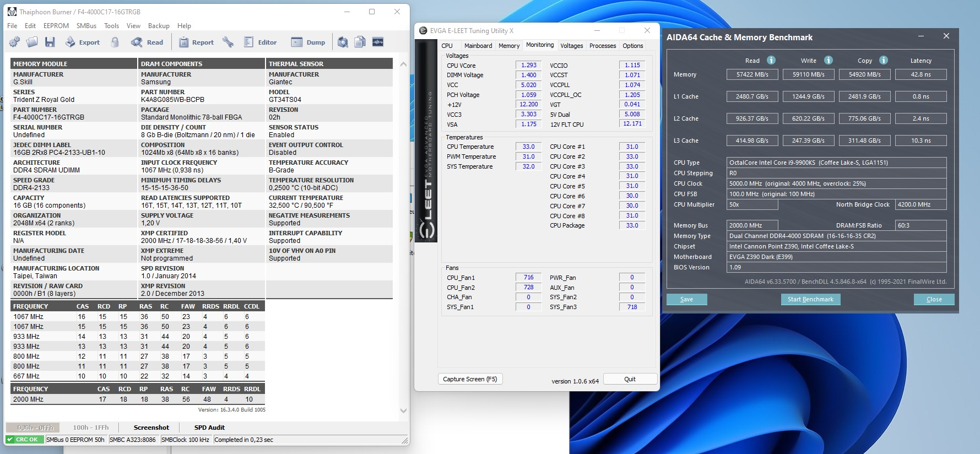Viewport: 980px width, 454px height.
Task: Click the info icon next to Write in AIDA64
Action: 829,60
